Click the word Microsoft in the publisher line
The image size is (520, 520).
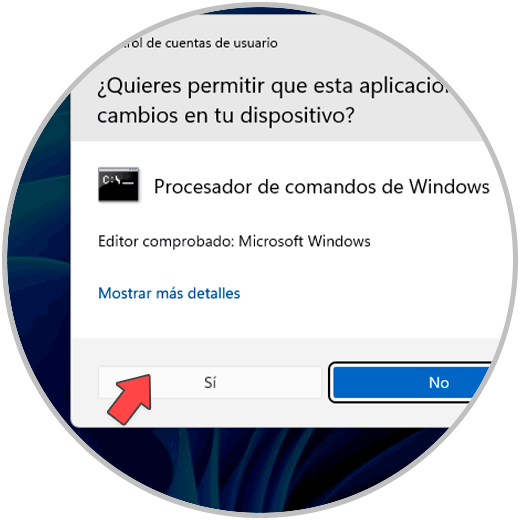(x=271, y=241)
